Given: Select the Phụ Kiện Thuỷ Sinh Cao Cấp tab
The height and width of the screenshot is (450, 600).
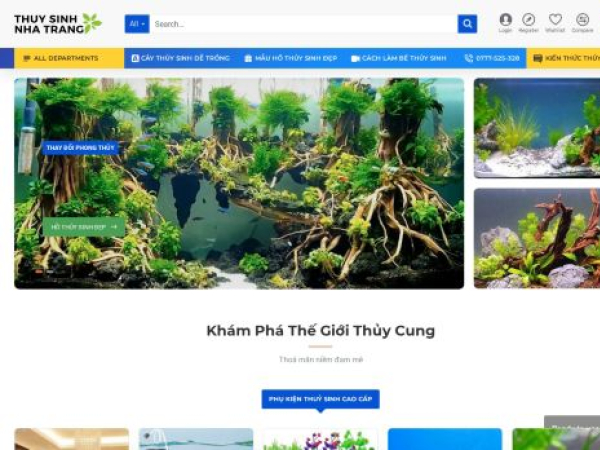Looking at the screenshot, I should (x=321, y=399).
